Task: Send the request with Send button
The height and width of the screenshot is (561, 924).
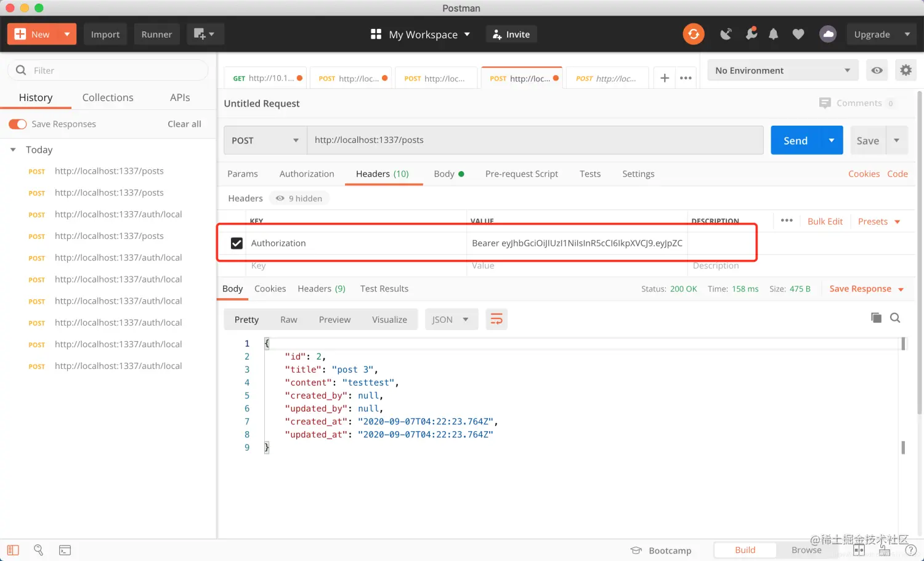Action: [795, 140]
